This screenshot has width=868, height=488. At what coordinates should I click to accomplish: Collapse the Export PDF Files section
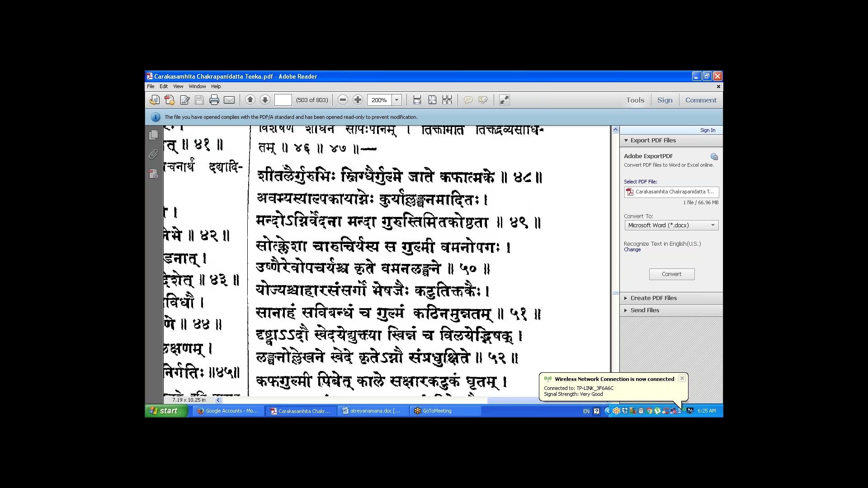[x=653, y=140]
